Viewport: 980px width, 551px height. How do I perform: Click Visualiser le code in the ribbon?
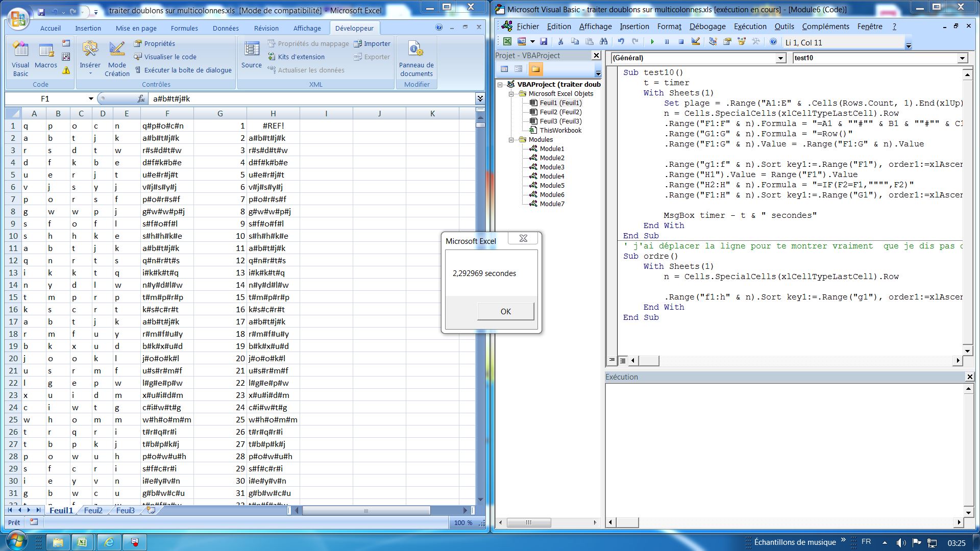coord(165,57)
